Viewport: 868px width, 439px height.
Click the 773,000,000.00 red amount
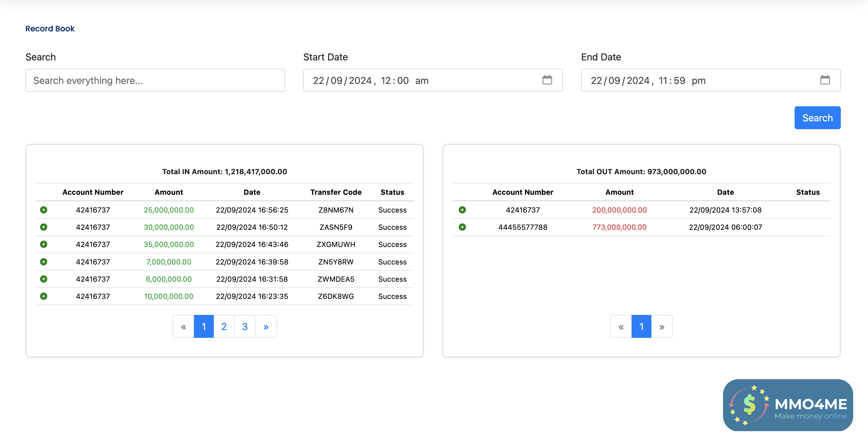tap(619, 227)
